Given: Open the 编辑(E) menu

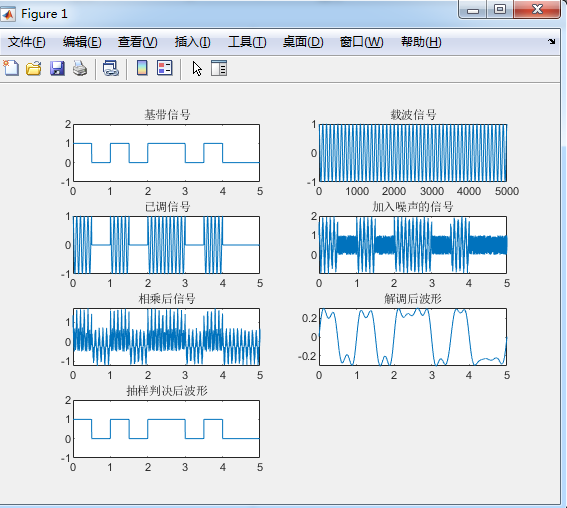Looking at the screenshot, I should pos(82,42).
